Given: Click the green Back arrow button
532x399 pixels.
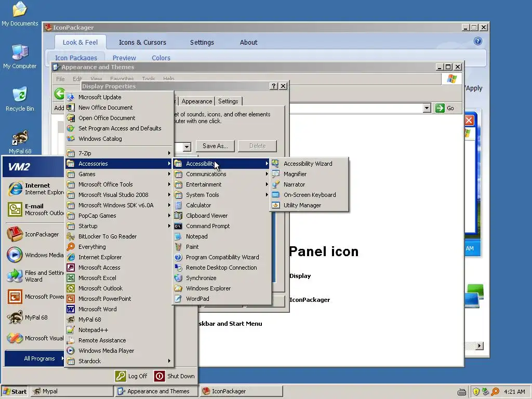Looking at the screenshot, I should 59,94.
